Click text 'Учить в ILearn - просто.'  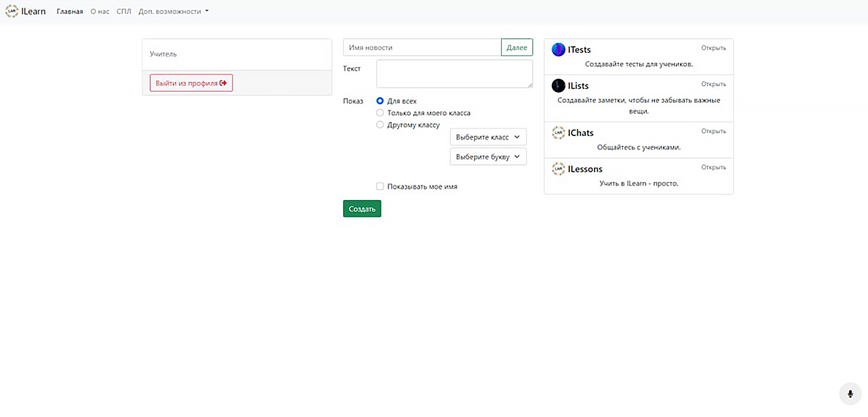tap(639, 183)
